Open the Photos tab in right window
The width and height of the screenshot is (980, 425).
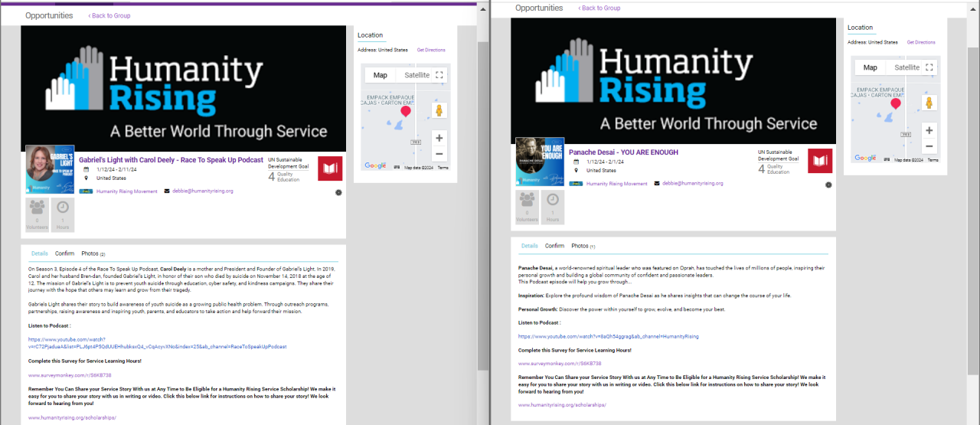tap(583, 246)
